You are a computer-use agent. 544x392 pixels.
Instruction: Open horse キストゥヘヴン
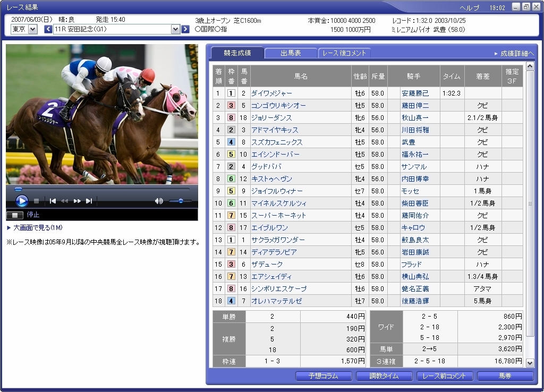271,178
